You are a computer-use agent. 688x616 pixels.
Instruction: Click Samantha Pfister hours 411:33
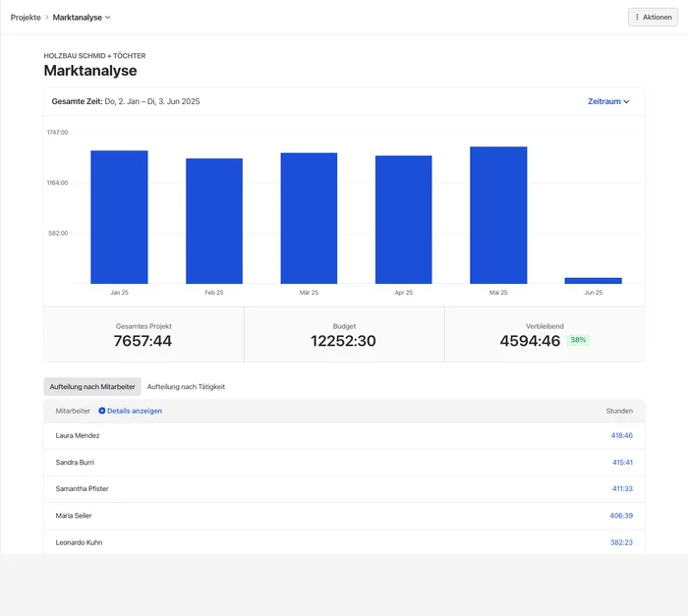(x=620, y=488)
